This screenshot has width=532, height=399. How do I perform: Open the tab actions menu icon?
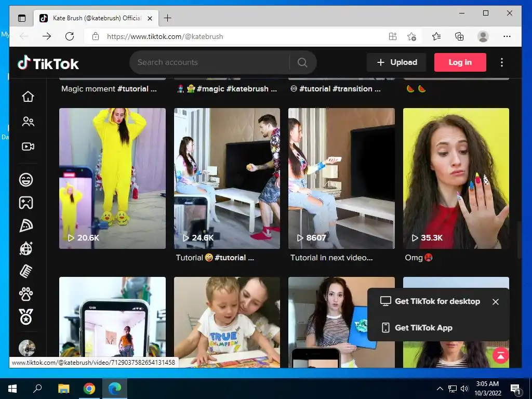[x=22, y=18]
